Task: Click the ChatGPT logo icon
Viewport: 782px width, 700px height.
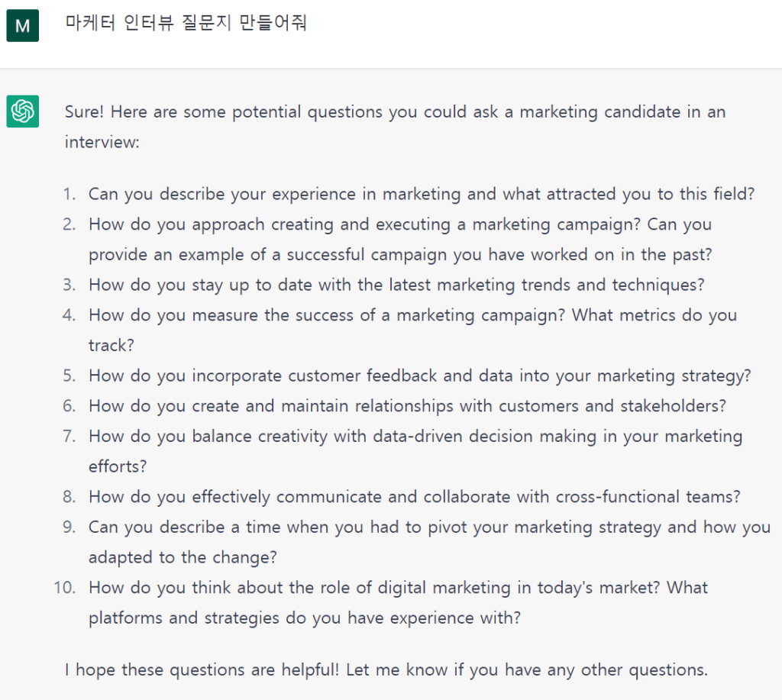Action: pyautogui.click(x=22, y=112)
